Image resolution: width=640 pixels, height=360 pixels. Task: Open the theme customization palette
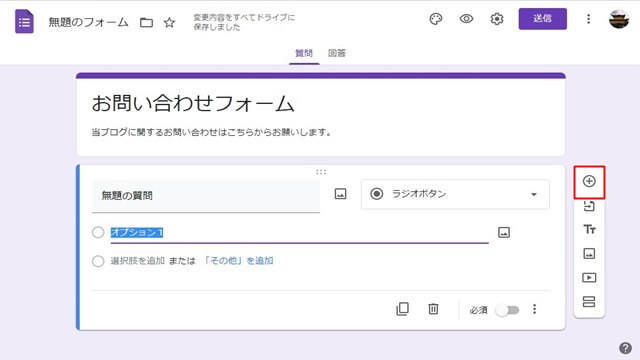click(436, 19)
